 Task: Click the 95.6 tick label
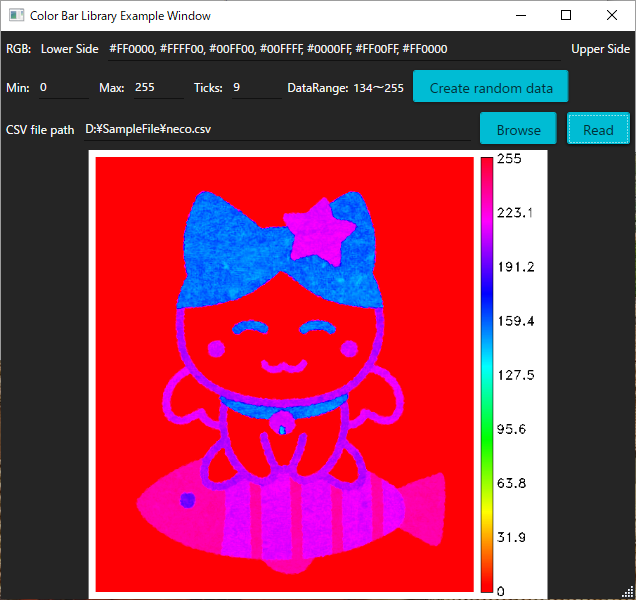pos(511,429)
